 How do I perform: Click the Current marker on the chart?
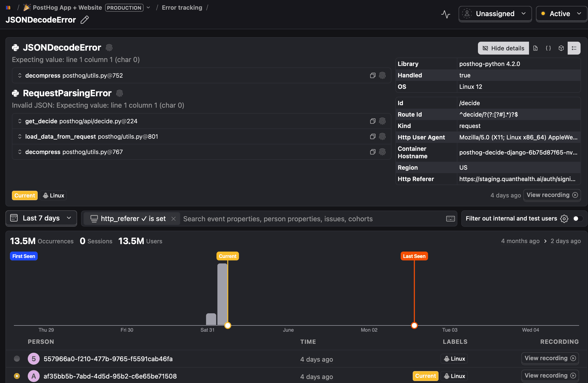pyautogui.click(x=228, y=256)
